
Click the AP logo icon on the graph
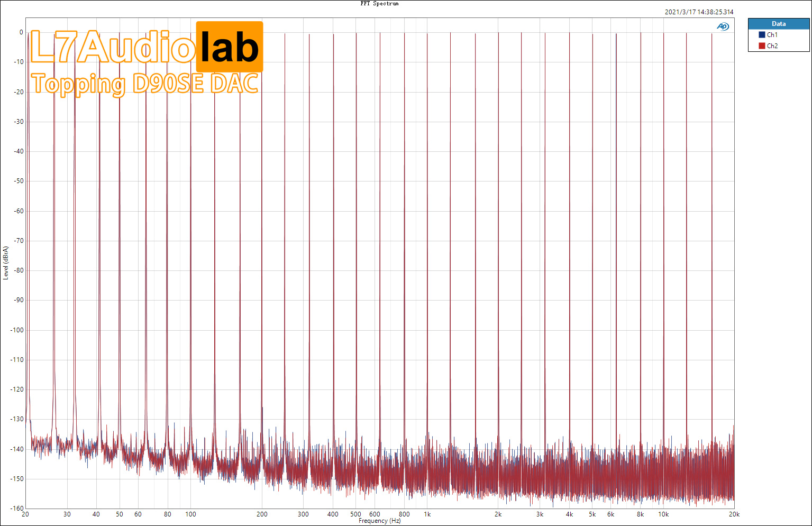[723, 26]
